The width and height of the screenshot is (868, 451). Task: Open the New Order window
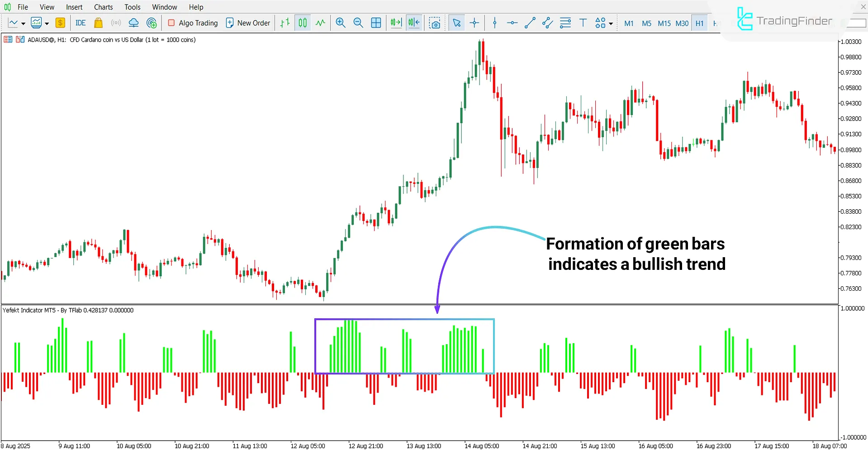tap(248, 23)
